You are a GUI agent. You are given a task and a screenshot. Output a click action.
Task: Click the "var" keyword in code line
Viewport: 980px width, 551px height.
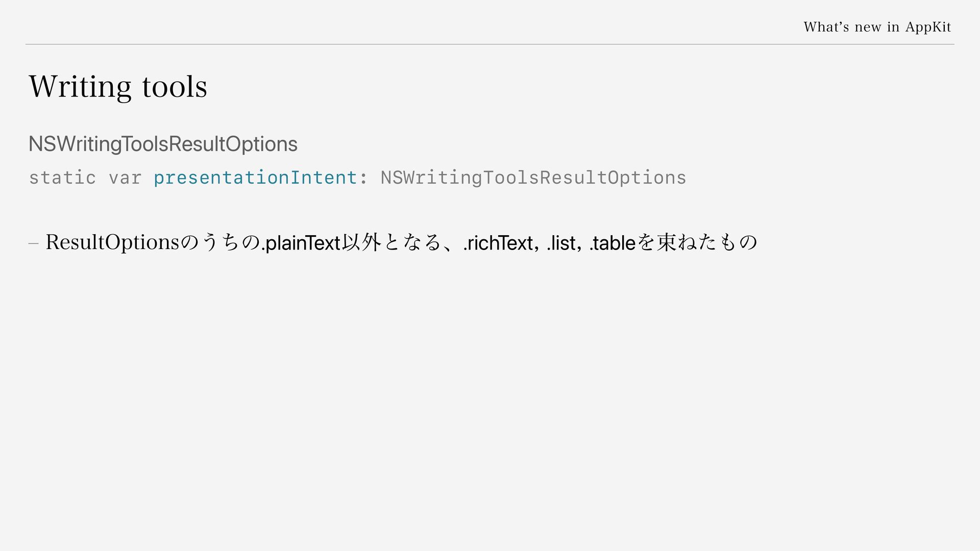coord(125,179)
